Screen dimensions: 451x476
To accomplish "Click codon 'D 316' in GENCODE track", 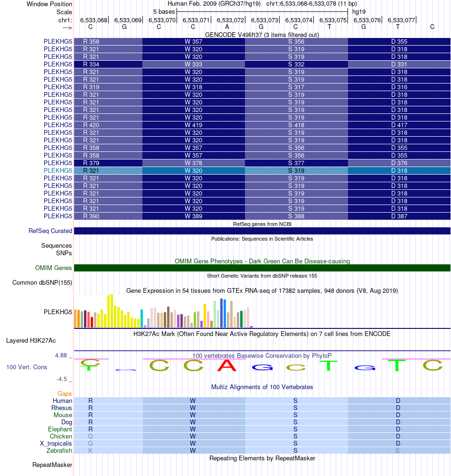I will (399, 87).
